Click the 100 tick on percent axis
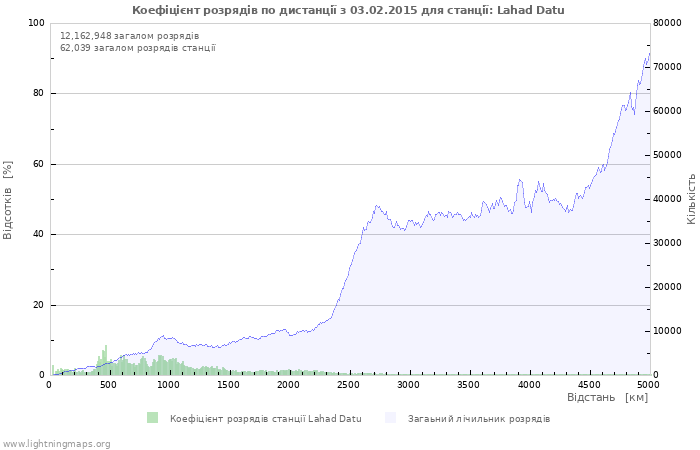Screen dimensions: 700x450 [36, 23]
